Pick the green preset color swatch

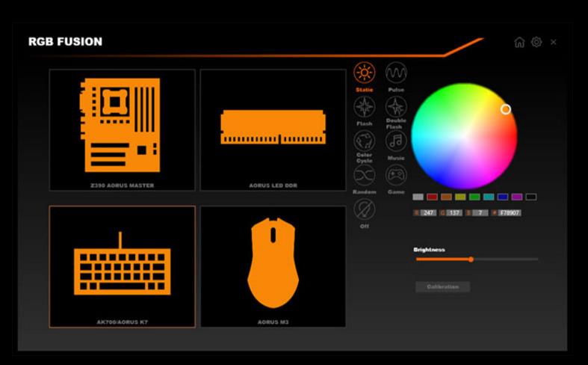[x=474, y=197]
